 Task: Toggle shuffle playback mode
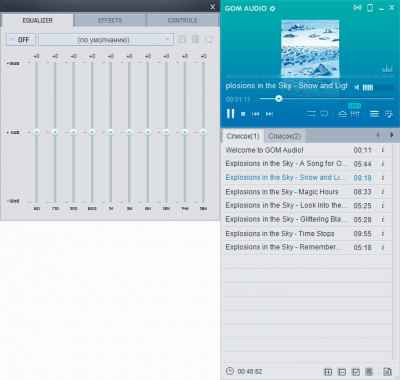[311, 114]
